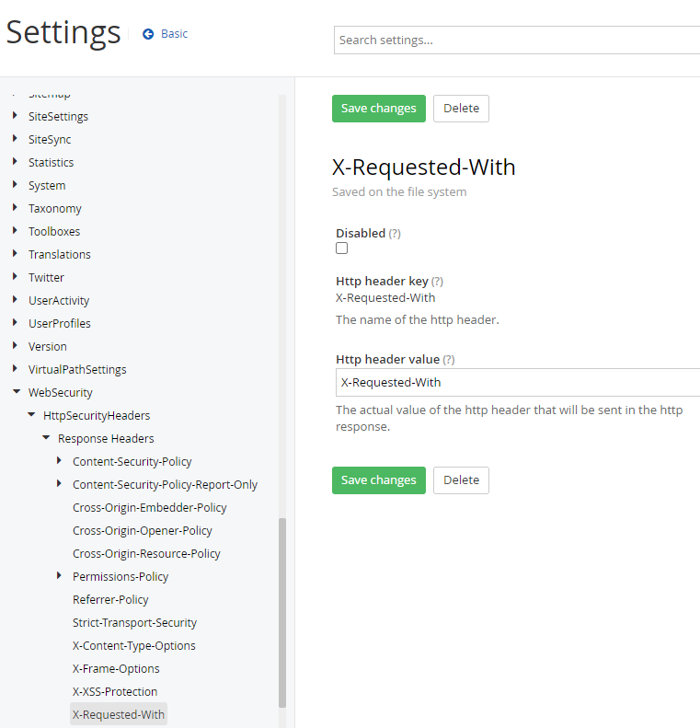Viewport: 700px width, 728px height.
Task: Expand the SiteSettings tree node
Action: 15,115
